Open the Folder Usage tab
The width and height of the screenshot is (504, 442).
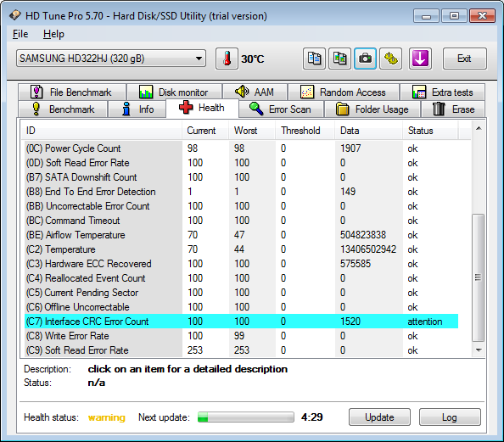[372, 109]
